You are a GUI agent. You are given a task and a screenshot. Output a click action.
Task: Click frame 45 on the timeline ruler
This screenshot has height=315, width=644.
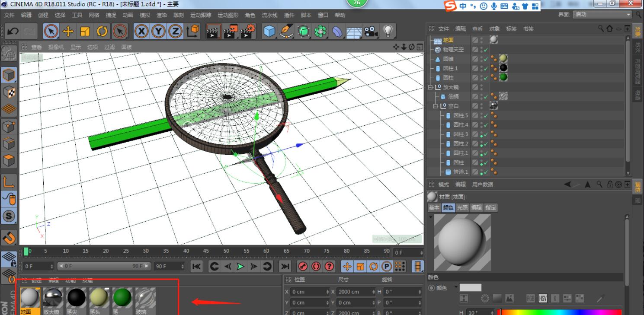pyautogui.click(x=206, y=251)
